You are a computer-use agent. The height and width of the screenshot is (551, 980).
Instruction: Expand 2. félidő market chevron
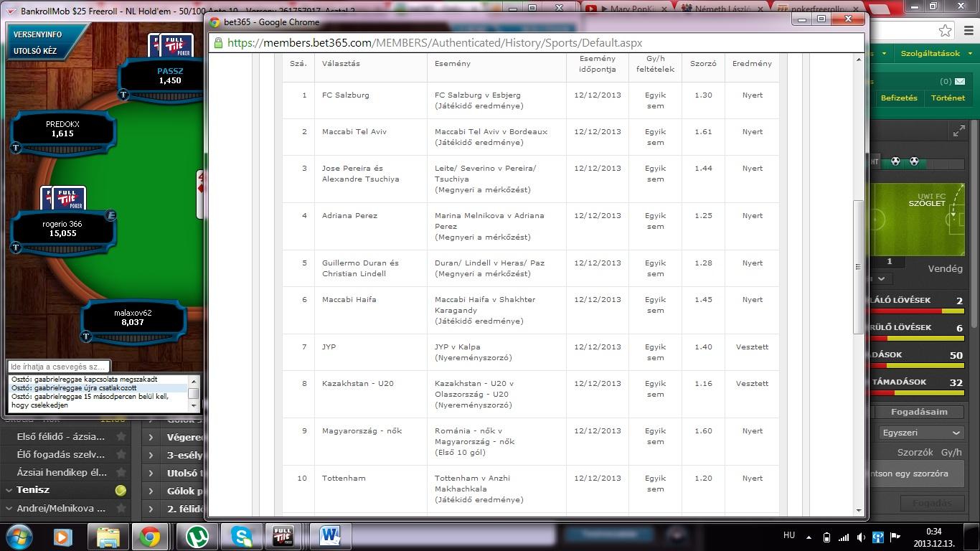151,509
